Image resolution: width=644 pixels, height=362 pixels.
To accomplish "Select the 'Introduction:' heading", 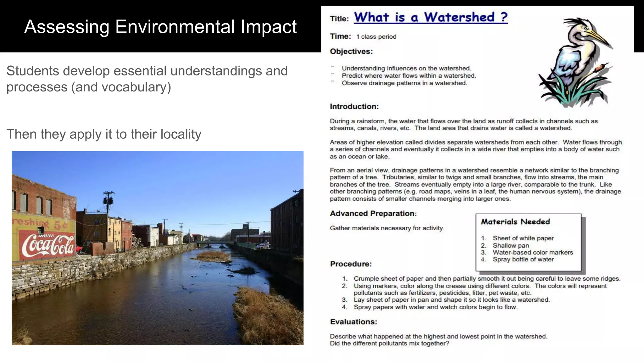I will pos(354,107).
